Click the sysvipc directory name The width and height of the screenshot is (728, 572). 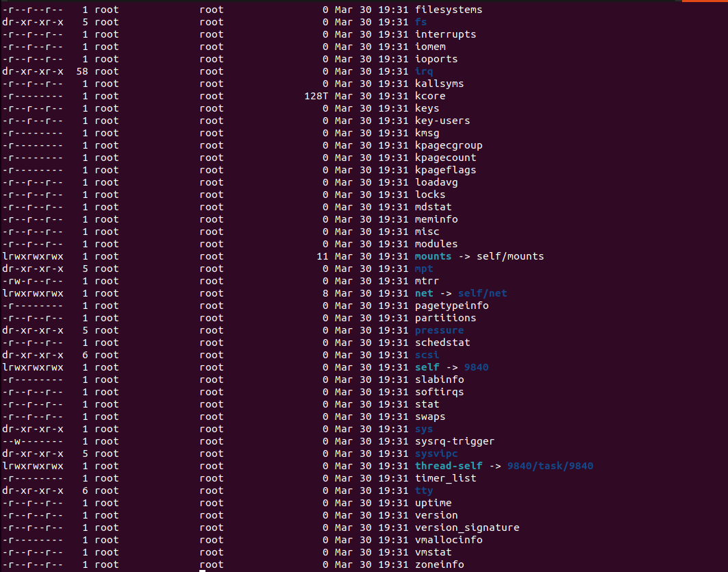(x=436, y=453)
